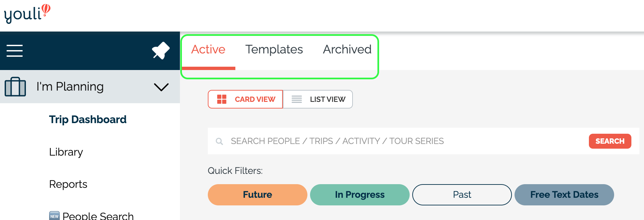This screenshot has height=220, width=644.
Task: Click the youli balloon logo
Action: pos(27,14)
